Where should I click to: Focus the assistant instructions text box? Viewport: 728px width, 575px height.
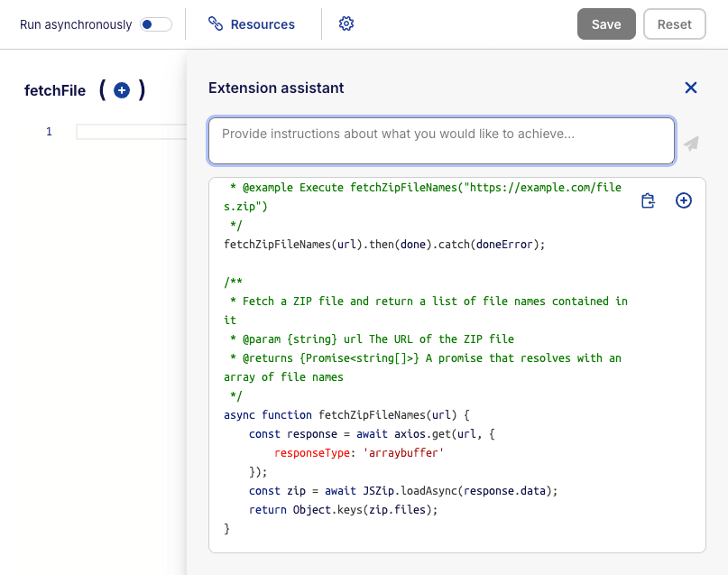pos(441,142)
